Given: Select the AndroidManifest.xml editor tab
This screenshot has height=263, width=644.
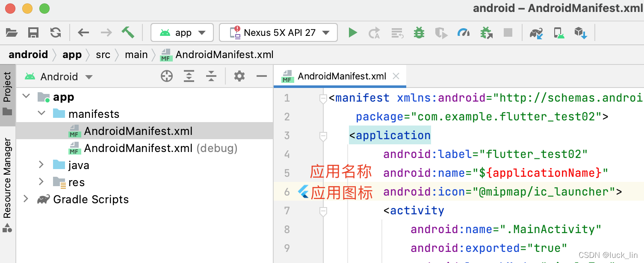Looking at the screenshot, I should pyautogui.click(x=340, y=76).
